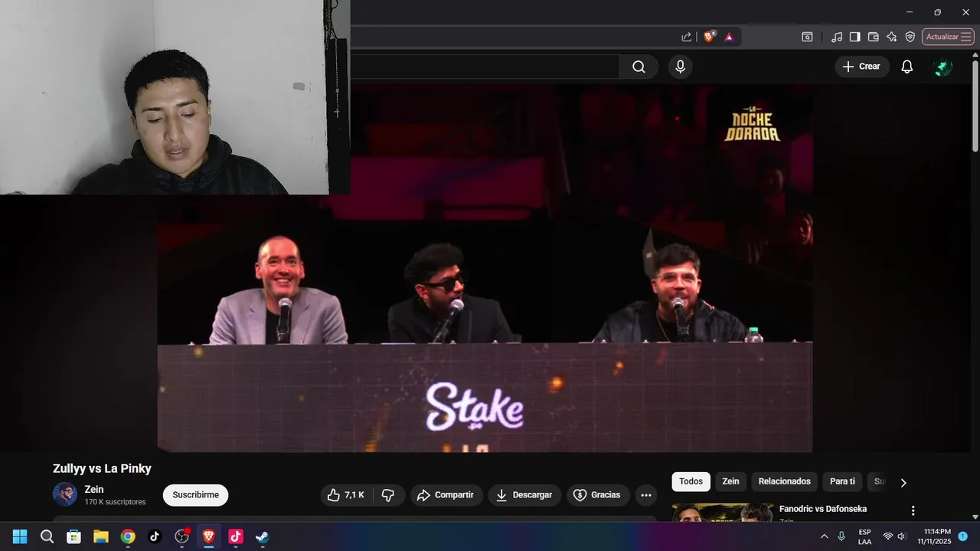Viewport: 980px width, 551px height.
Task: Open File Explorer from taskbar
Action: (x=101, y=536)
